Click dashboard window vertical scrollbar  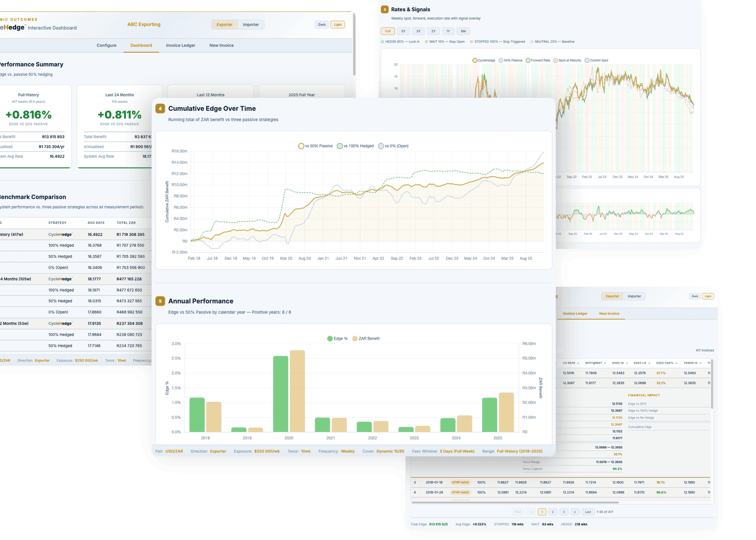354,43
